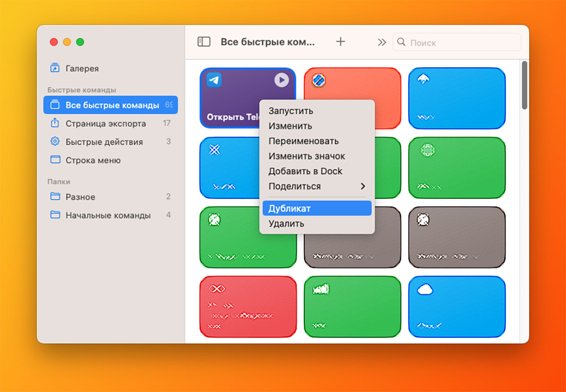
Task: Open Страница экспорта sidebar item
Action: point(110,123)
